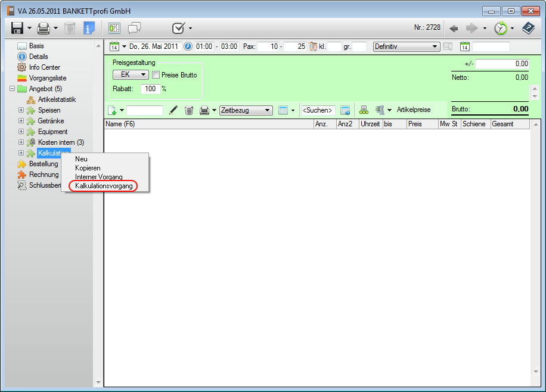Select Kalkulationsvorgang from context menu
This screenshot has height=392, width=546.
coord(104,186)
